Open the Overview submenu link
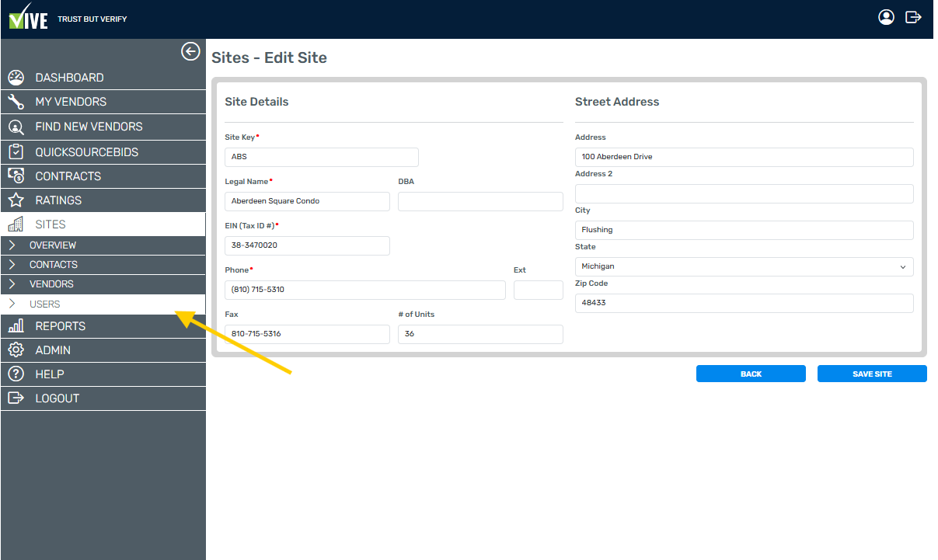The width and height of the screenshot is (938, 560). point(103,245)
